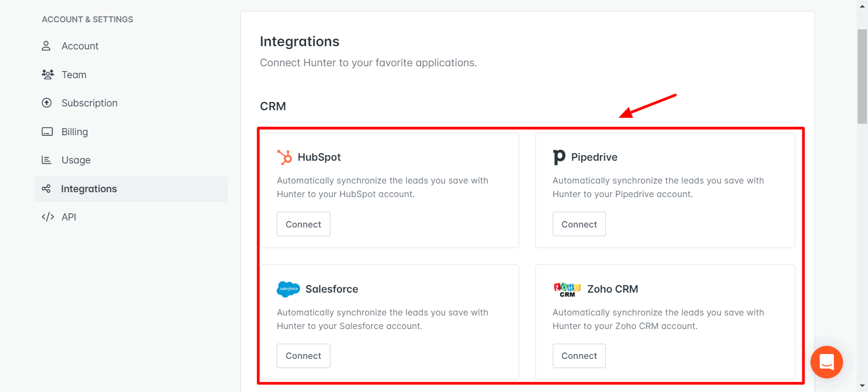Image resolution: width=868 pixels, height=392 pixels.
Task: Click the Pipedrive logo icon
Action: tap(559, 157)
